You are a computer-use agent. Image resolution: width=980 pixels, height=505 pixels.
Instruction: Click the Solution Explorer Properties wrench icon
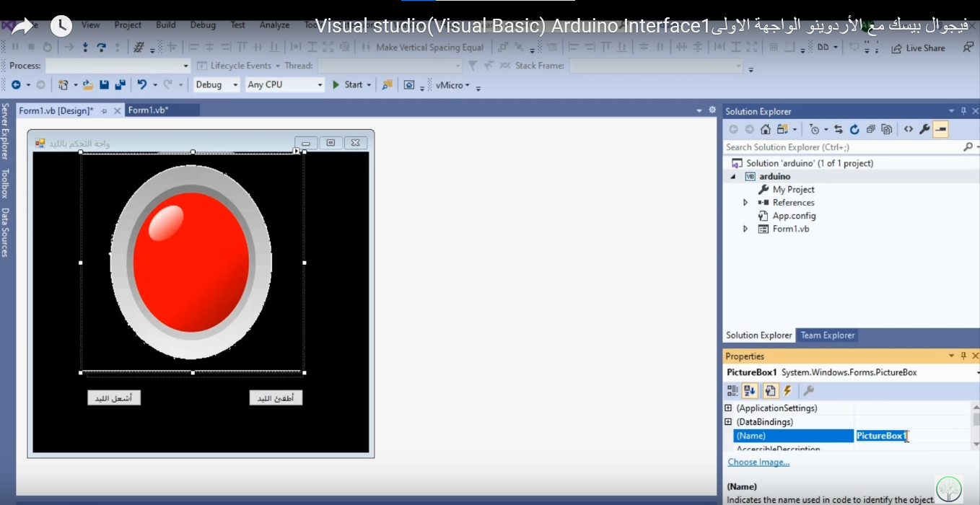pos(924,129)
